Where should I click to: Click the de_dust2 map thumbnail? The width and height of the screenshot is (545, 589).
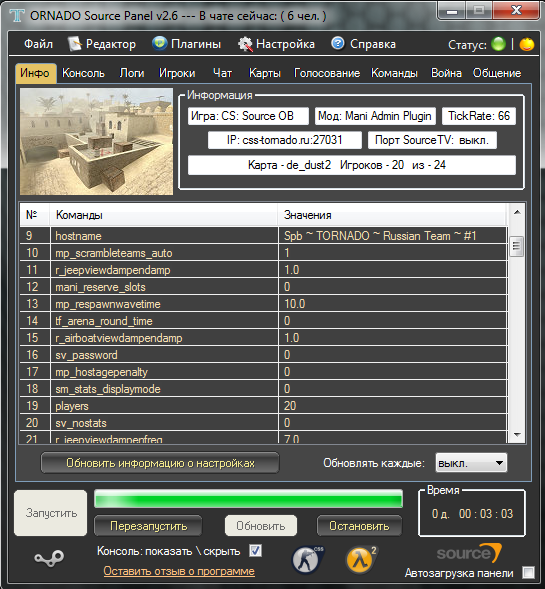click(x=97, y=141)
